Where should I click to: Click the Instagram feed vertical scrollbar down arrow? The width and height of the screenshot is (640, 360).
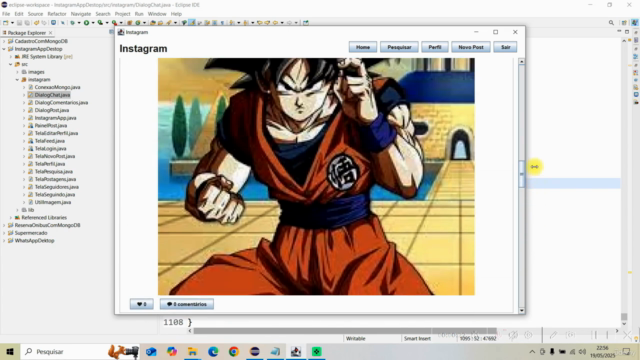[521, 311]
